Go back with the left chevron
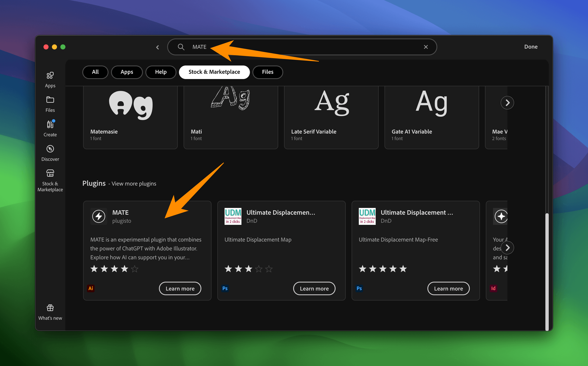Screen dimensions: 588x366 coord(158,47)
